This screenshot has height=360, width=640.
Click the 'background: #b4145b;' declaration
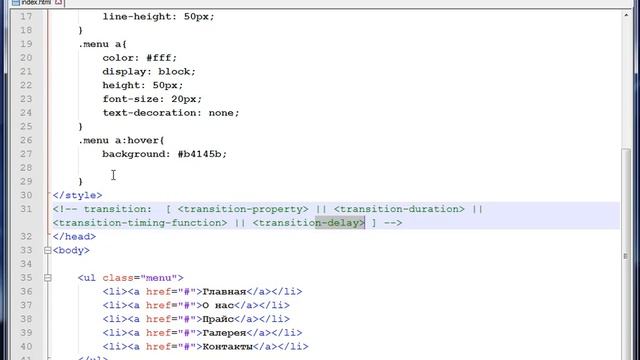164,154
